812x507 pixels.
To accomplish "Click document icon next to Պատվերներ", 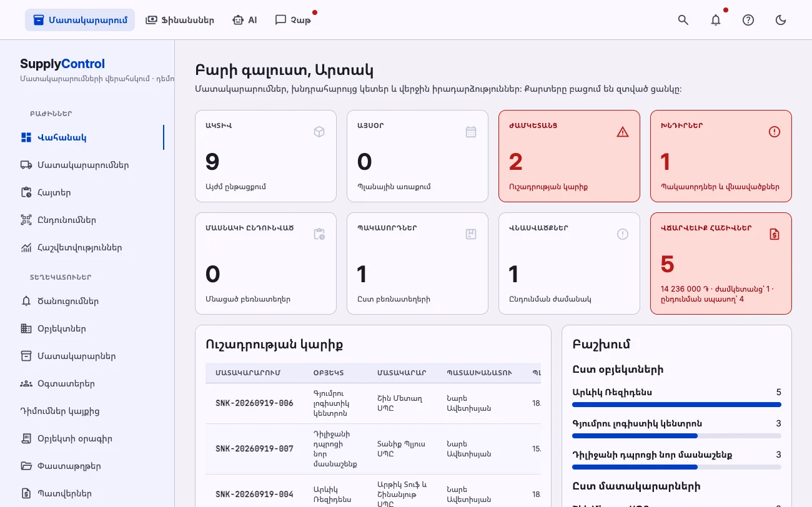I will pos(26,493).
